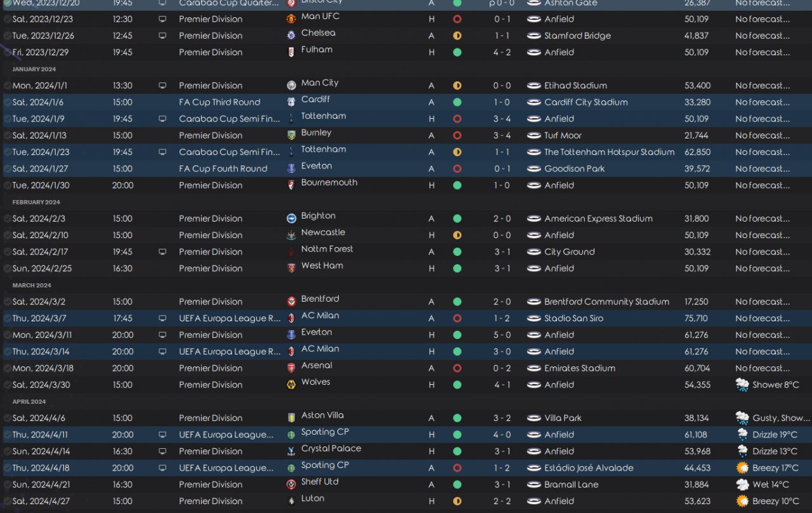Viewport: 812px width, 513px height.
Task: Click the red loss indicator for Arsenal match
Action: coord(457,368)
